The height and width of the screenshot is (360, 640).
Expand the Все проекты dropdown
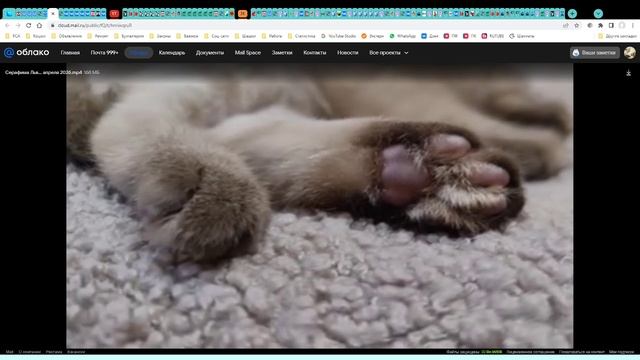[389, 53]
